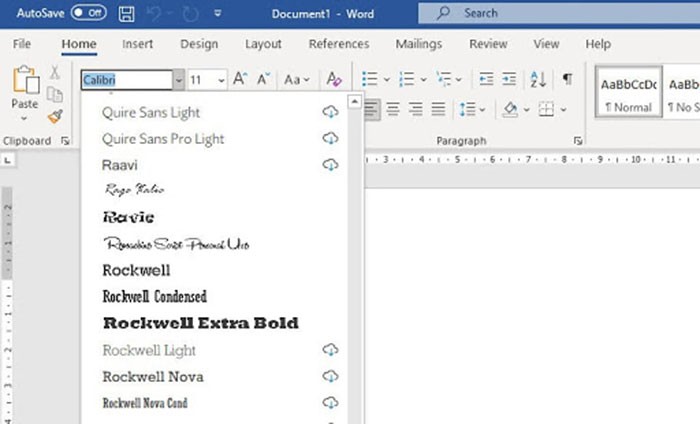Screen dimensions: 700x424
Task: Download cloud icon for Rockwell Nova Cond
Action: pyautogui.click(x=330, y=403)
